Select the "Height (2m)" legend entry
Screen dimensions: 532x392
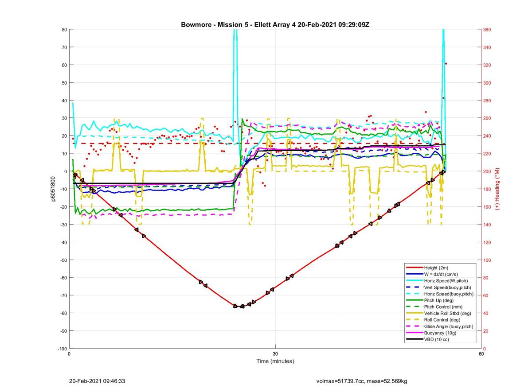[x=437, y=268]
